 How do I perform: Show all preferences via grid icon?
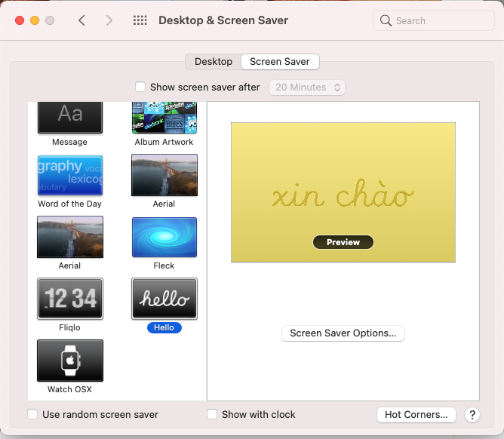[x=140, y=20]
